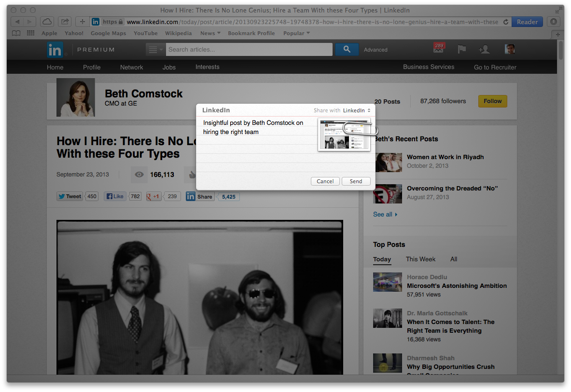
Task: Switch to the Today tab in Top Posts
Action: click(x=382, y=259)
